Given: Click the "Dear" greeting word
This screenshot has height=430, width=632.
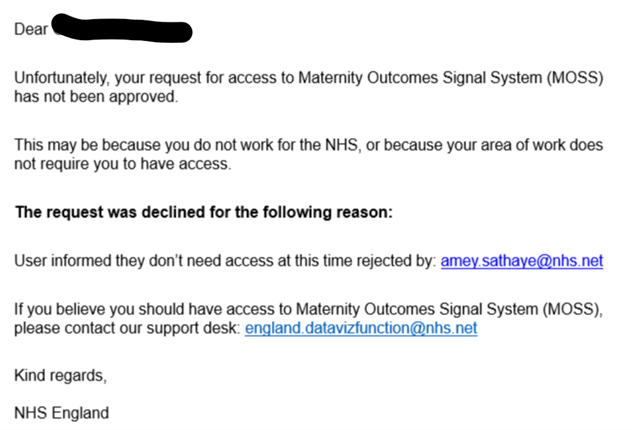Looking at the screenshot, I should point(31,28).
